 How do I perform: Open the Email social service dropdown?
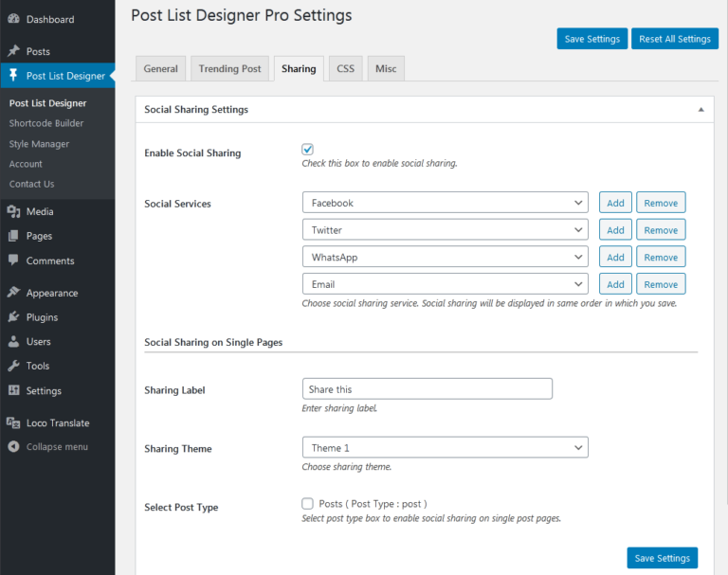446,284
